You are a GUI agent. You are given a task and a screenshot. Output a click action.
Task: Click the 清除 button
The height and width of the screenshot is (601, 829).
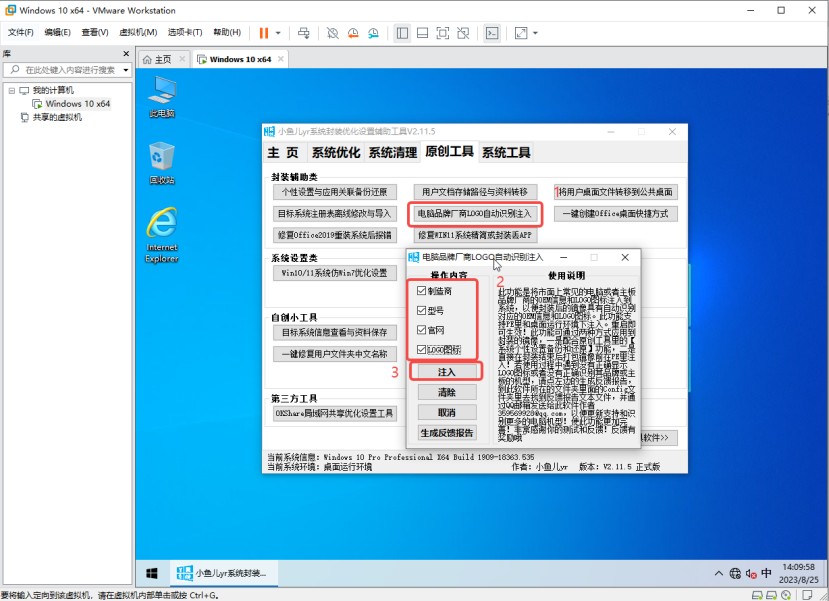[447, 392]
